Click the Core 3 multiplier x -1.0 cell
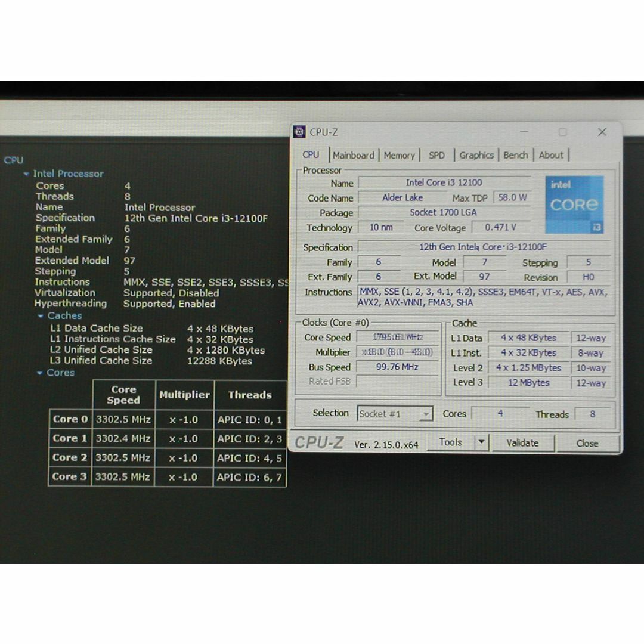This screenshot has width=644, height=644. (x=183, y=477)
